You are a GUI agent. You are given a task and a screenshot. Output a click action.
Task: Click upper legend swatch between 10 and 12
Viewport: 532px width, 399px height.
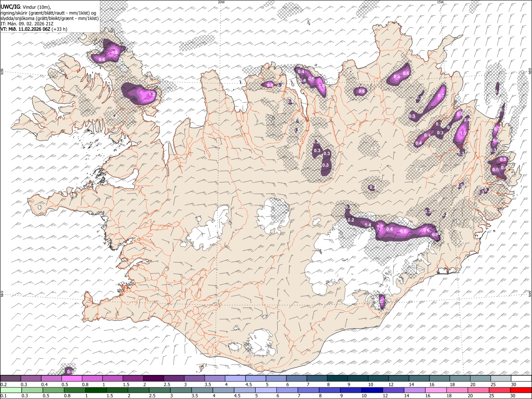point(379,378)
